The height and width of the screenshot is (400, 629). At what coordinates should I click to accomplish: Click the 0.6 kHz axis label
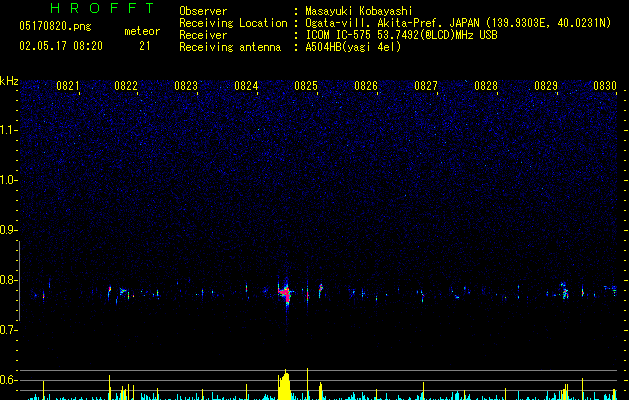tap(9, 380)
